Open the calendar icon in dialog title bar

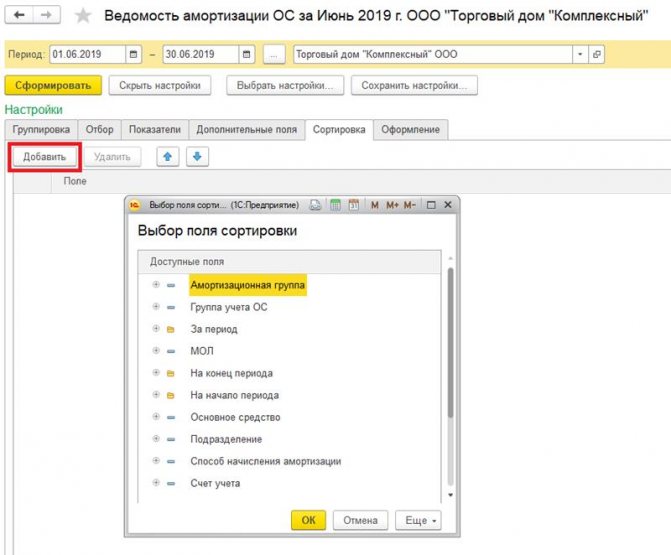coord(353,205)
